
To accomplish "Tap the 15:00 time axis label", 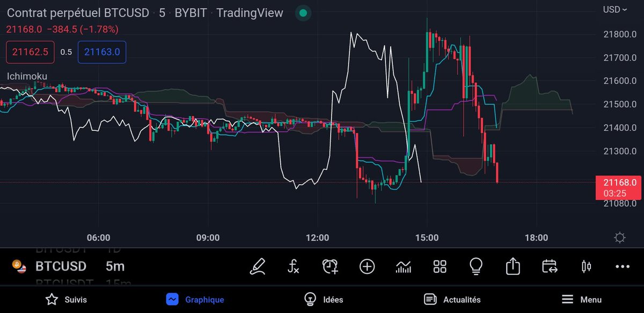I will pyautogui.click(x=427, y=237).
